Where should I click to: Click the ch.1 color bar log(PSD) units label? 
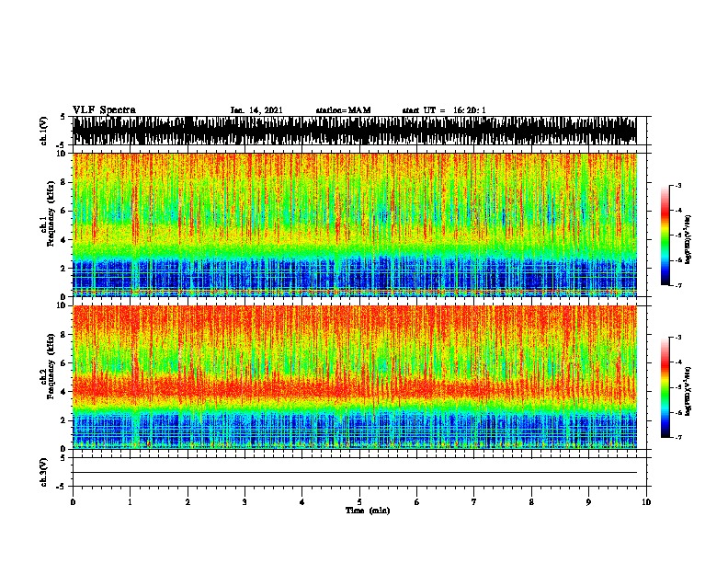click(688, 239)
